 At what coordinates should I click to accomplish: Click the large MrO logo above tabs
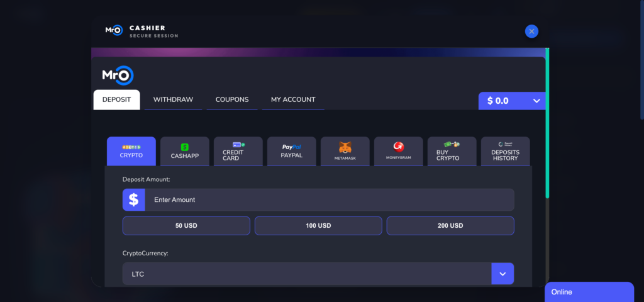(x=118, y=75)
